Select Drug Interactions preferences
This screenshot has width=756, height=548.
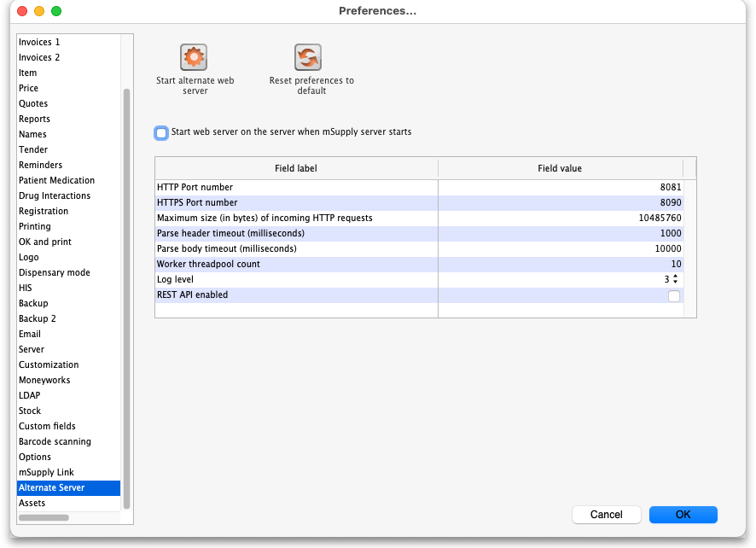(x=55, y=195)
